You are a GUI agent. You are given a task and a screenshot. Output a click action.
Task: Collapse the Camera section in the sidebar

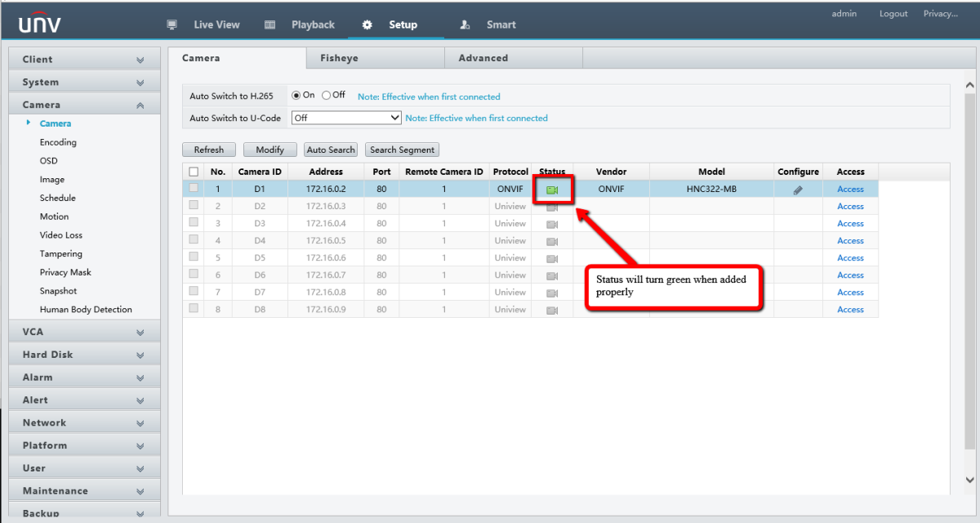tap(140, 104)
